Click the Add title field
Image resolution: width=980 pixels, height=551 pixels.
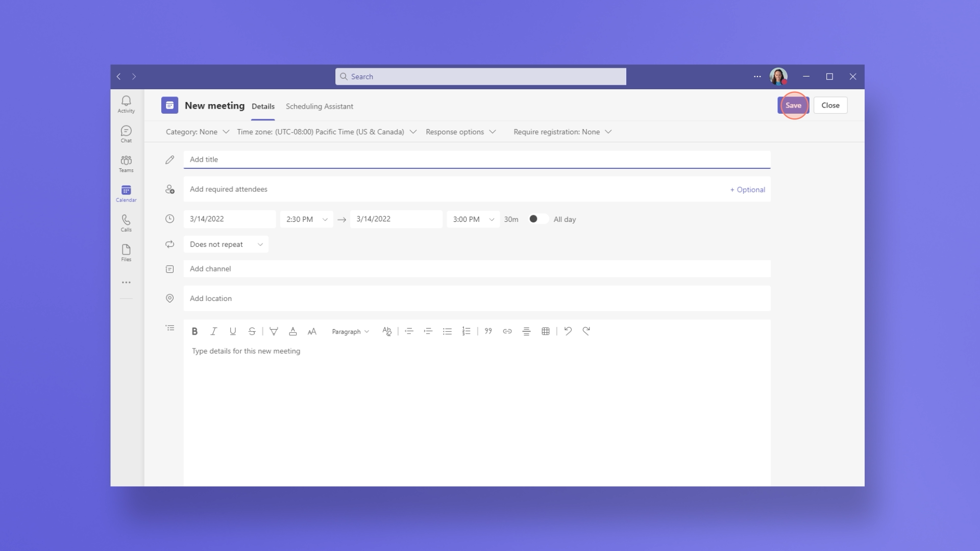477,159
